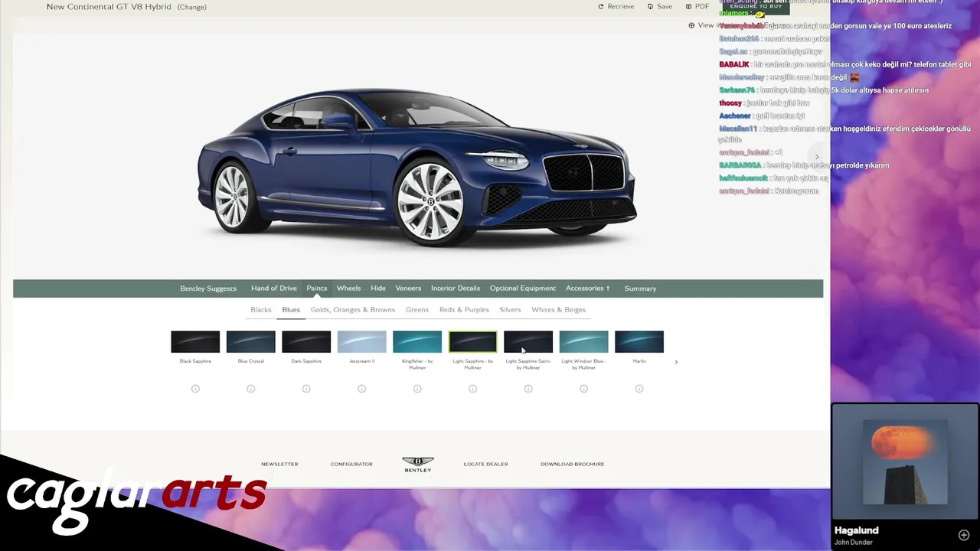Open Veneers tab
Viewport: 980px width, 551px height.
408,289
